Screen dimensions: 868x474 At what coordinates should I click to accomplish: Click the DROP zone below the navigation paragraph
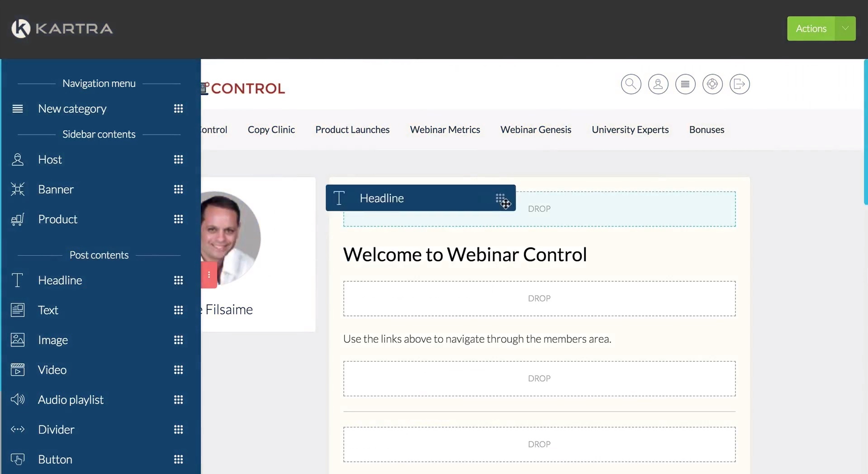click(539, 378)
